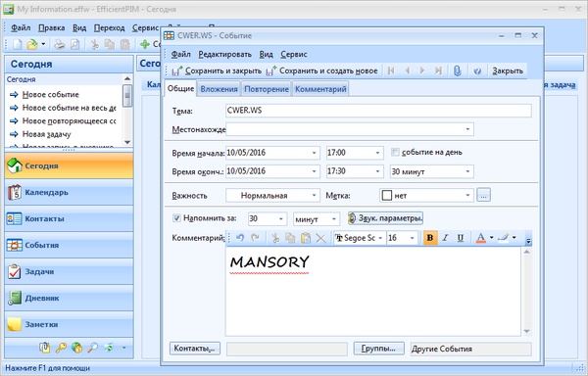Expand the Местонахождение dropdown
588x376 pixels.
tap(467, 129)
